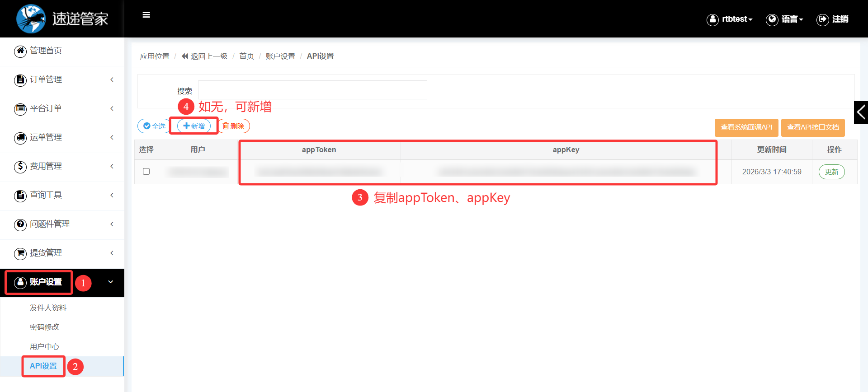Click the 更新时间 column header
868x392 pixels.
pos(772,149)
